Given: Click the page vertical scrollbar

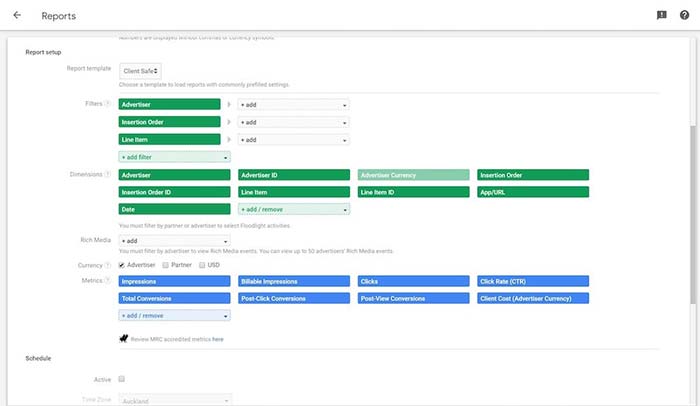Looking at the screenshot, I should pos(693,214).
